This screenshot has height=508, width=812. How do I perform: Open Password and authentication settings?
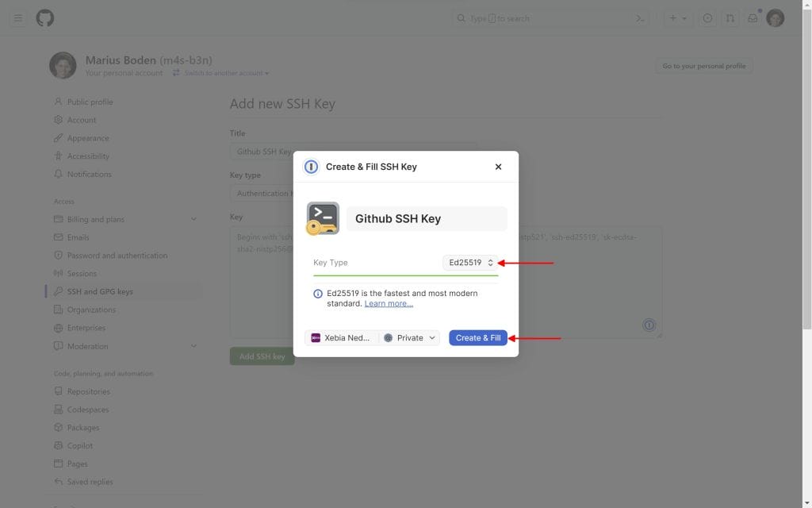(x=117, y=256)
